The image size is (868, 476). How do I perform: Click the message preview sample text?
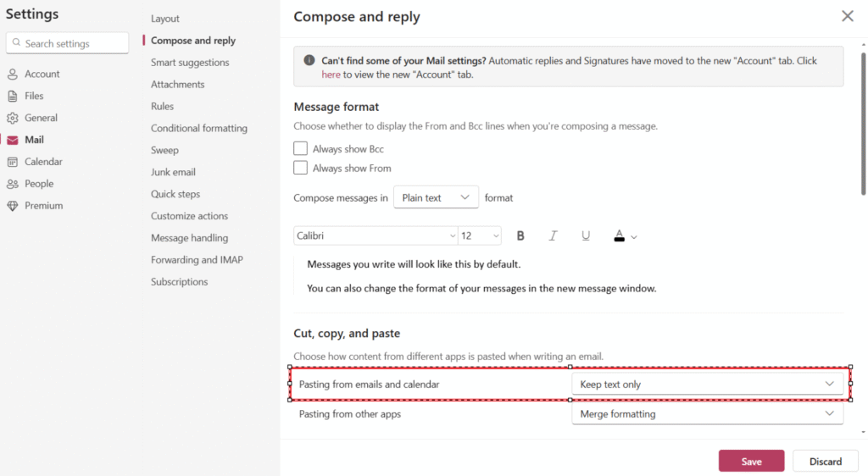[481, 276]
